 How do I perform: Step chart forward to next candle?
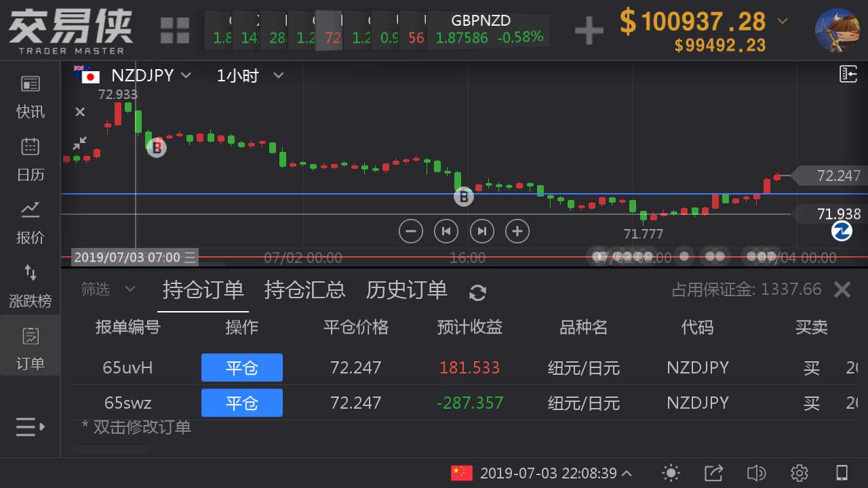tap(481, 231)
